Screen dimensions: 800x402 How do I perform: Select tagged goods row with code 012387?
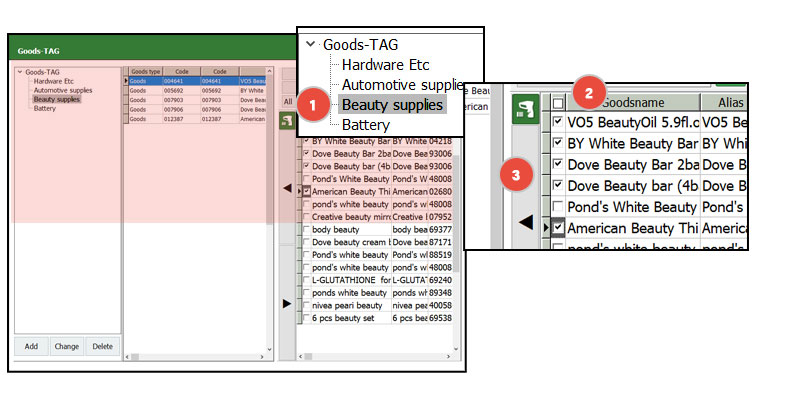pos(197,119)
